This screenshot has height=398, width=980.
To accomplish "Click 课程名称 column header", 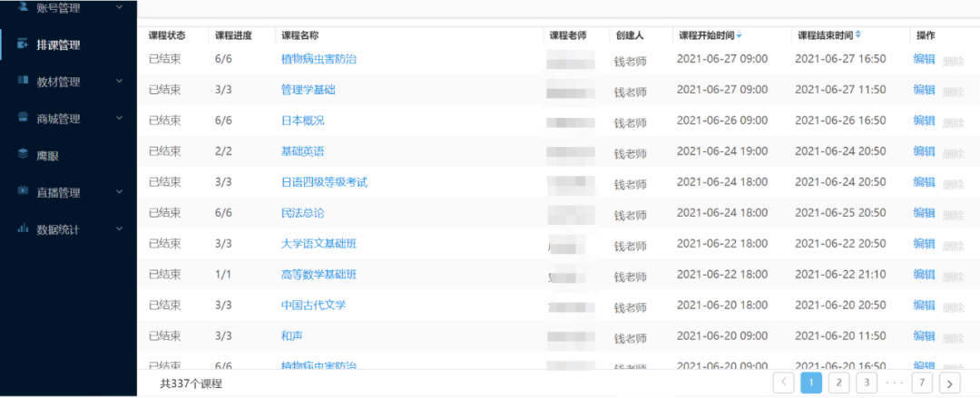I will click(300, 35).
